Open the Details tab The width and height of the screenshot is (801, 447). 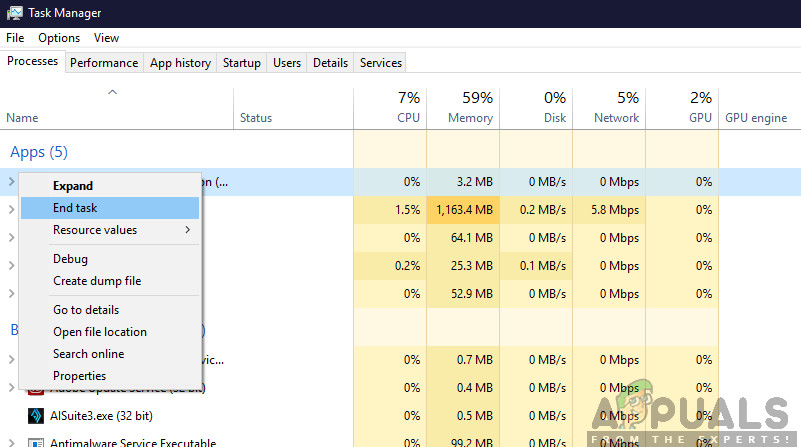click(330, 63)
